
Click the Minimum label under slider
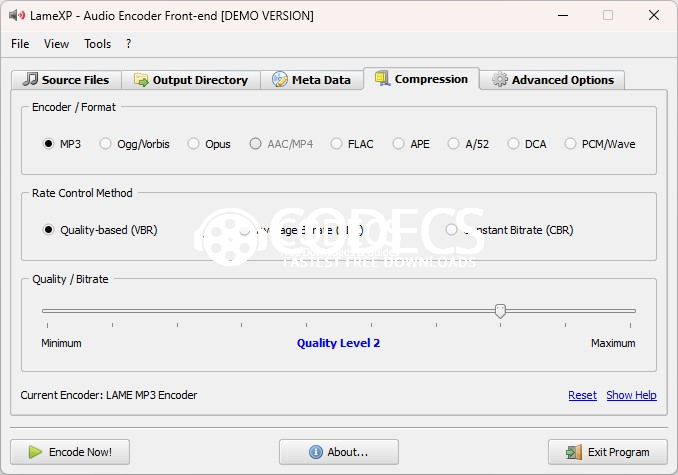coord(61,343)
